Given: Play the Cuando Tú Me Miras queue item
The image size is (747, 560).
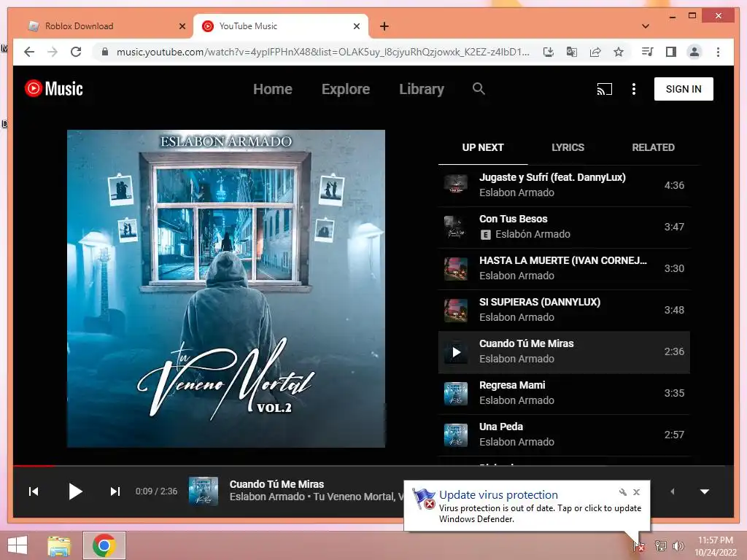Looking at the screenshot, I should (x=564, y=352).
